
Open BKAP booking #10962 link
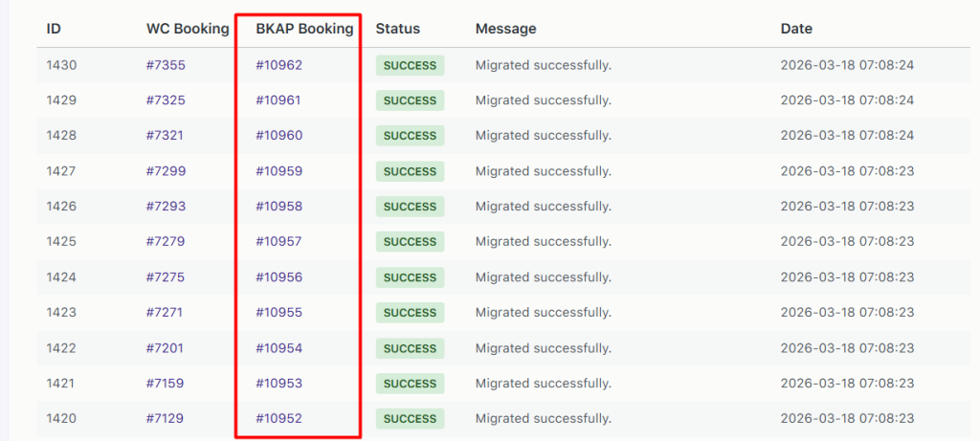(x=279, y=65)
